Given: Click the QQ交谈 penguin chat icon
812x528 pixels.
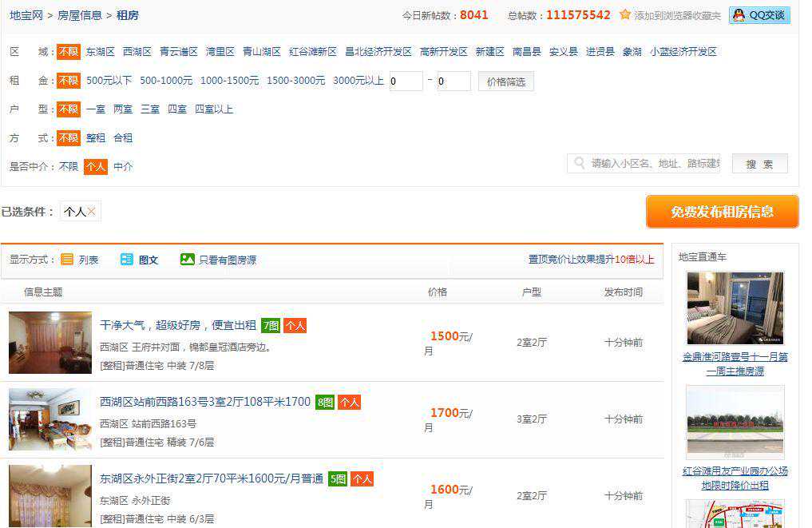Looking at the screenshot, I should [x=739, y=15].
